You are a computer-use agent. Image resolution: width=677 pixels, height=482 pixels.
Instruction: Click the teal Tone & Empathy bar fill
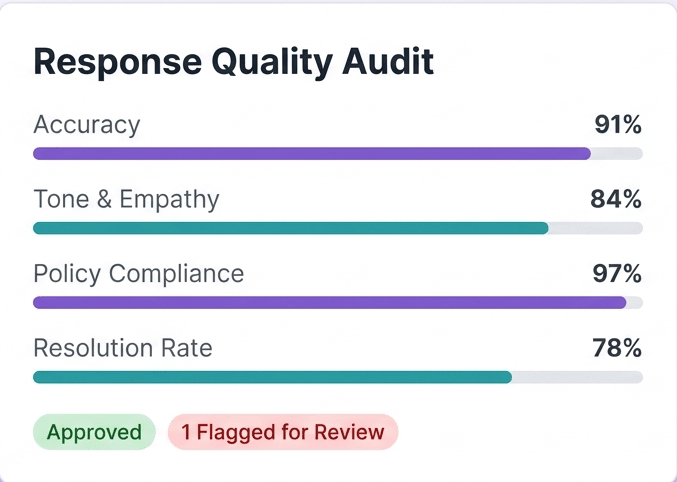[x=290, y=228]
